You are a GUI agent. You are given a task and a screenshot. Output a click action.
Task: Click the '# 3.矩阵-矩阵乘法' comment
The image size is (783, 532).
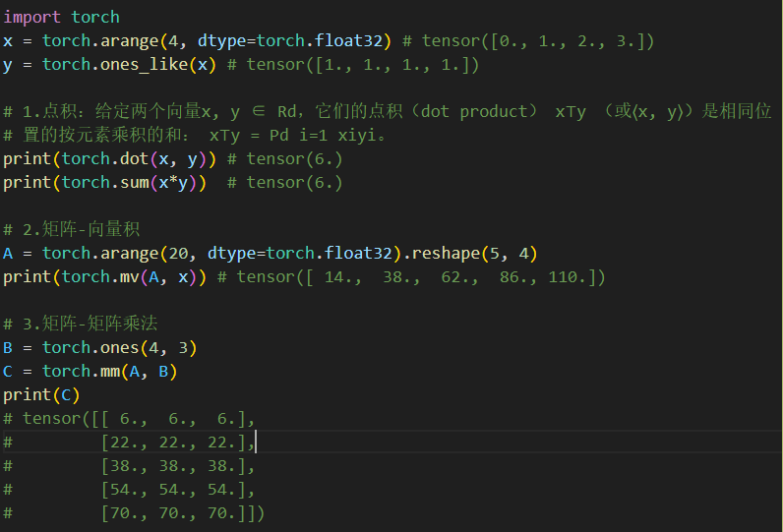coord(81,324)
